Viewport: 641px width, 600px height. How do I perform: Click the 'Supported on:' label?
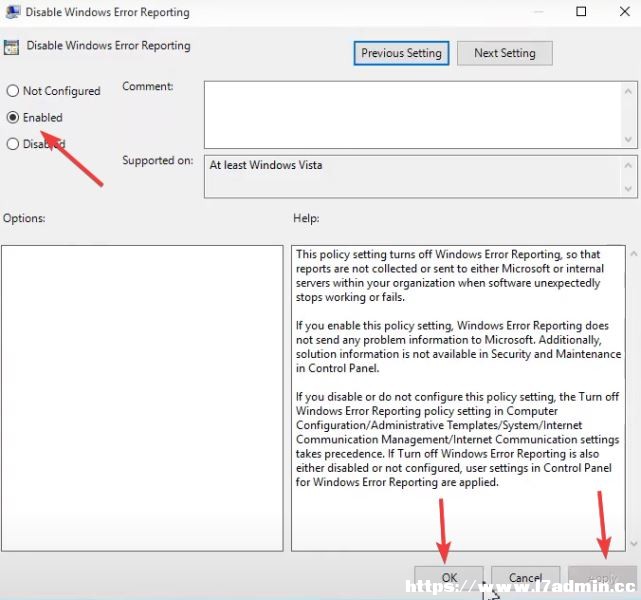pos(157,161)
